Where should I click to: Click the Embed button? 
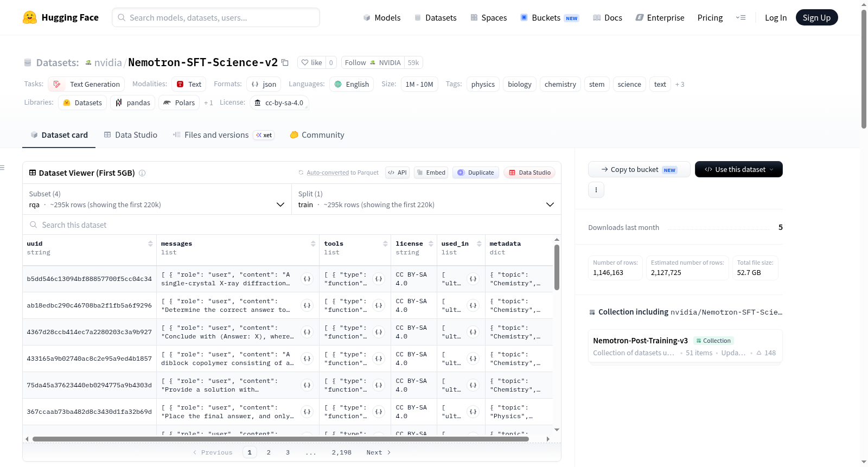(x=430, y=172)
